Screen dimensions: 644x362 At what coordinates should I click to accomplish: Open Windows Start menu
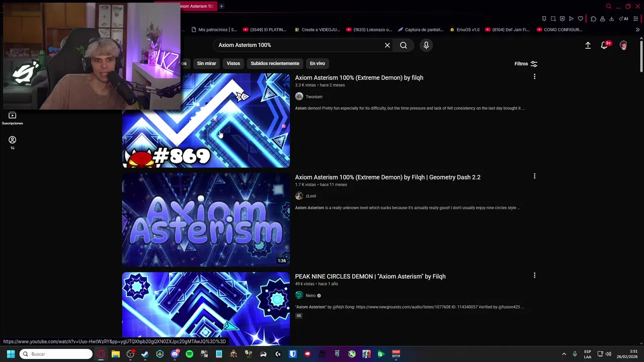(x=11, y=354)
